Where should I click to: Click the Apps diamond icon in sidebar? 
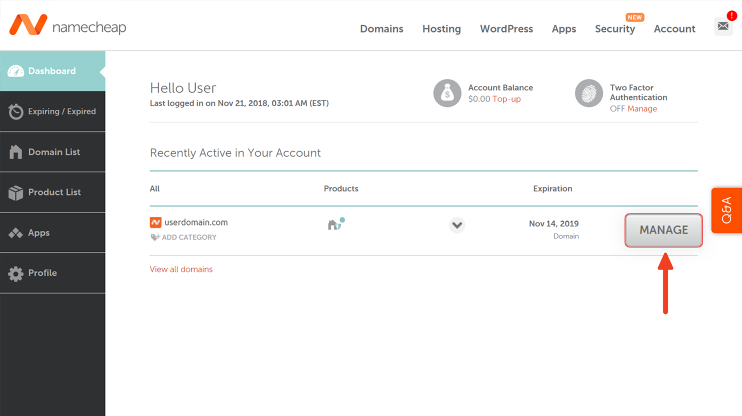pos(16,233)
